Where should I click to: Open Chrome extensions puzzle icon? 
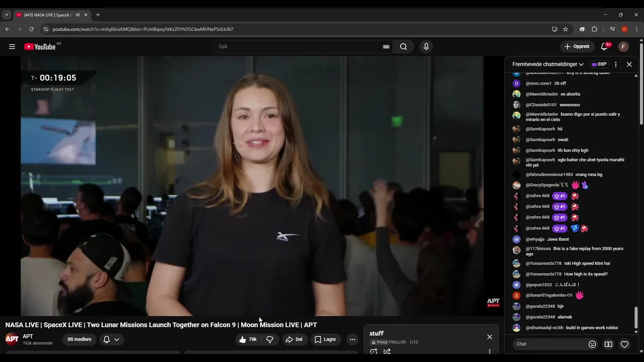[x=594, y=29]
